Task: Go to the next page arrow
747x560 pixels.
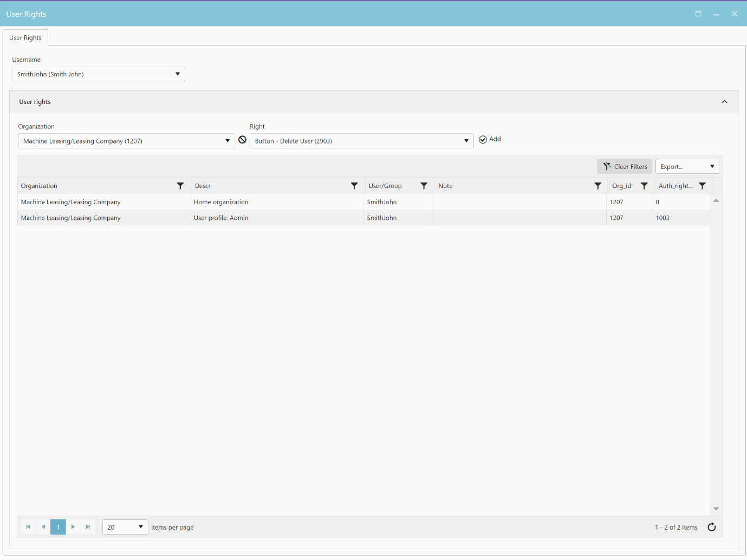Action: [73, 527]
